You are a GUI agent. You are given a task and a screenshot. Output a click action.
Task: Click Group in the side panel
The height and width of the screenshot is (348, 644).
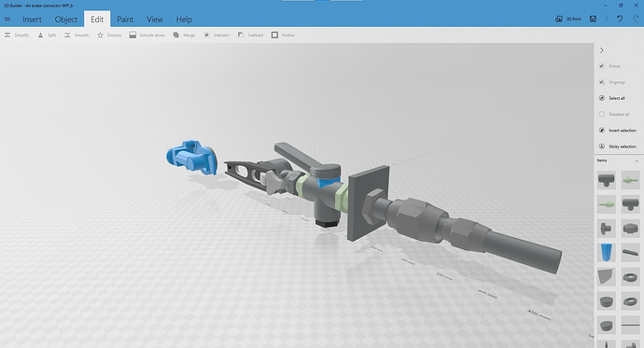tap(609, 66)
